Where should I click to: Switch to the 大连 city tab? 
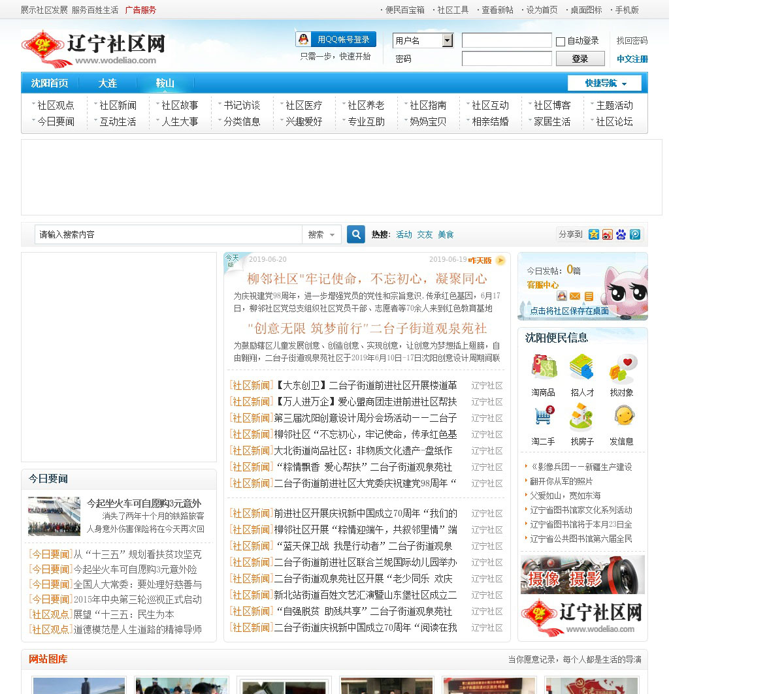(x=107, y=84)
